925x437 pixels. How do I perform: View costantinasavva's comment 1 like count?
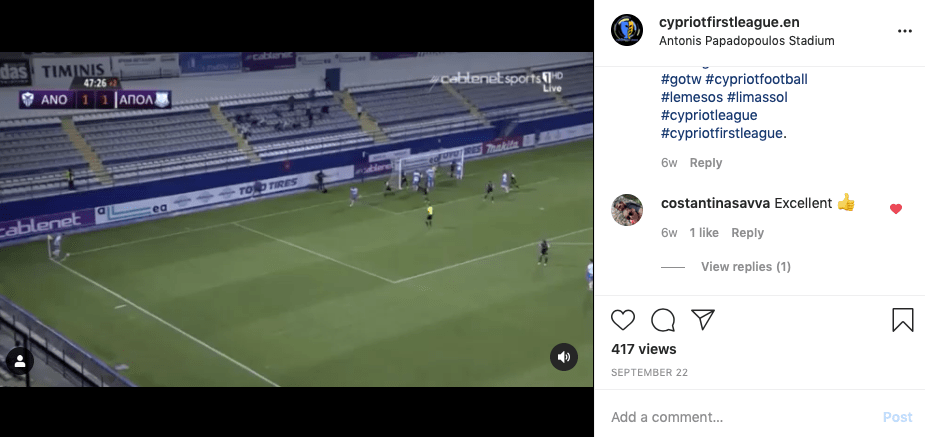(x=704, y=233)
